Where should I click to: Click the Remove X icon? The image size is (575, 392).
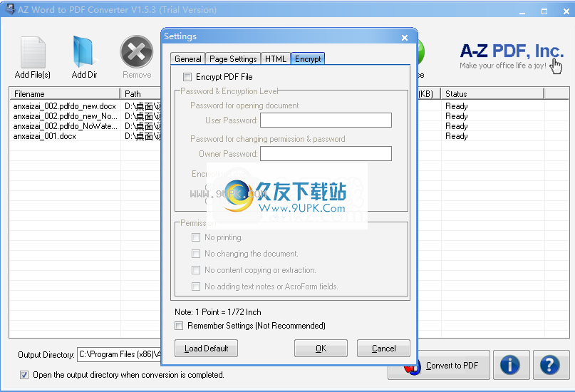(136, 52)
